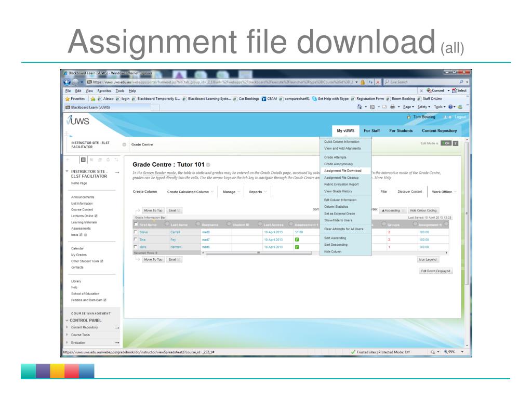The image size is (532, 399).
Task: Open the IE Favorites menu
Action: click(x=104, y=91)
